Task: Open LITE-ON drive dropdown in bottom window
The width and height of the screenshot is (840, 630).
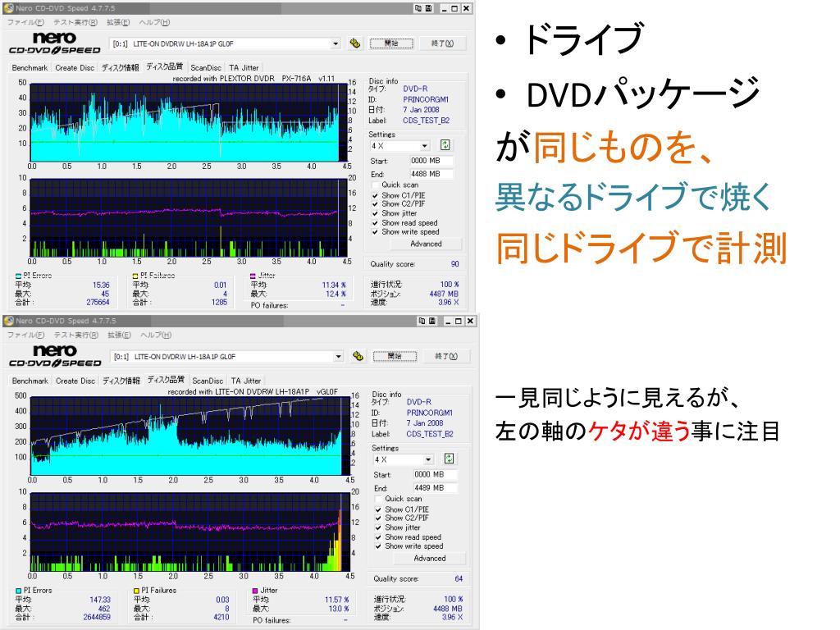Action: [x=339, y=356]
